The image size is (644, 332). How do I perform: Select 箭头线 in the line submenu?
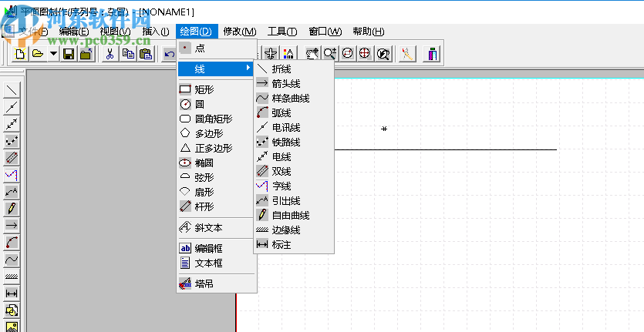294,84
